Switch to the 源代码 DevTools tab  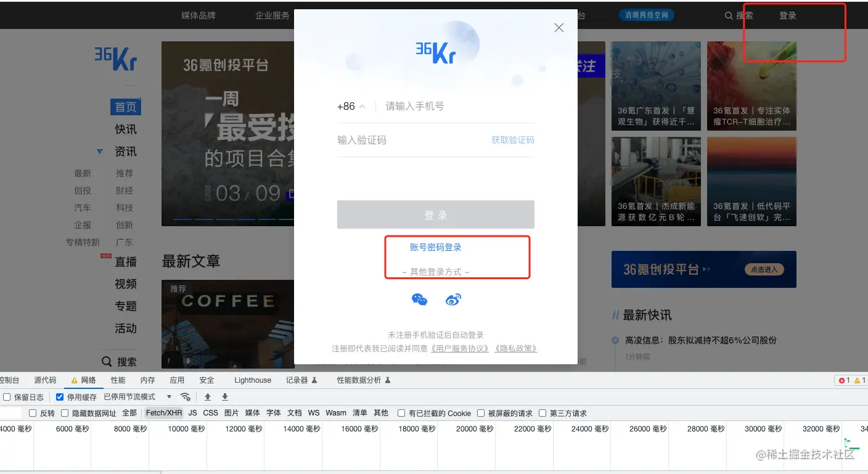[x=45, y=380]
